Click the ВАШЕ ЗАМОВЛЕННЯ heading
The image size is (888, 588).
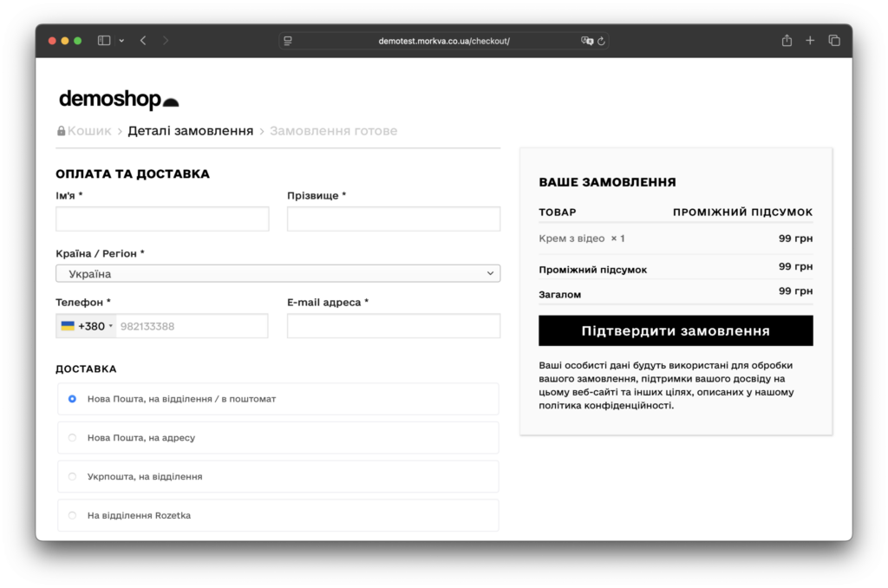pyautogui.click(x=607, y=182)
